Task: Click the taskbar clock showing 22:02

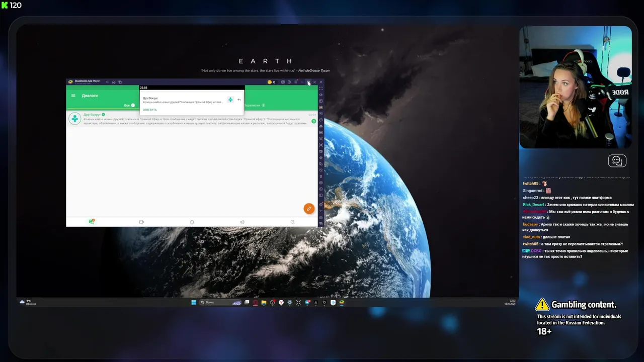Action: tap(513, 302)
